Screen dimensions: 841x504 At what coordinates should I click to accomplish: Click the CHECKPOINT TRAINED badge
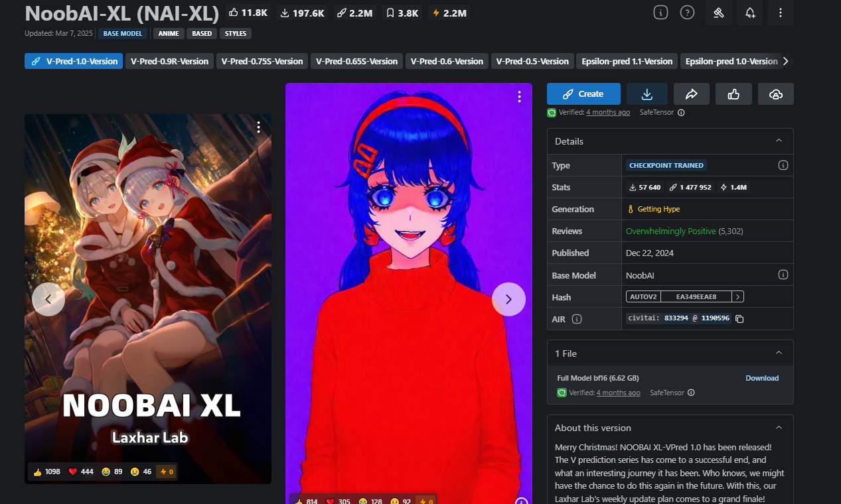[x=666, y=165]
